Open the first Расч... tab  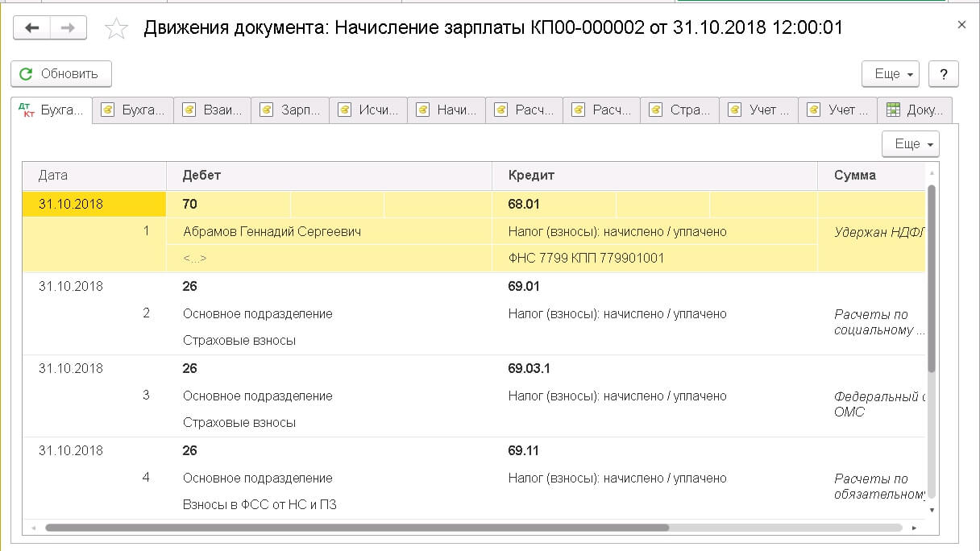point(525,110)
